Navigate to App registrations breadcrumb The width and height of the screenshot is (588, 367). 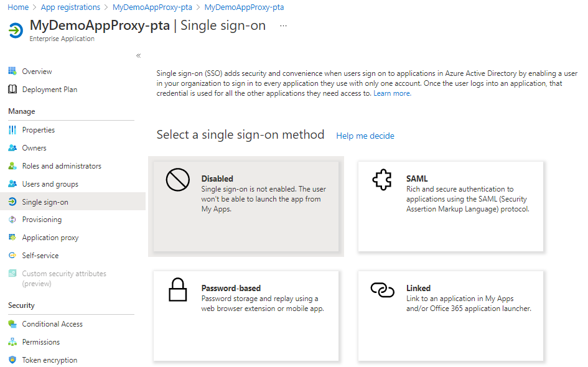coord(70,7)
